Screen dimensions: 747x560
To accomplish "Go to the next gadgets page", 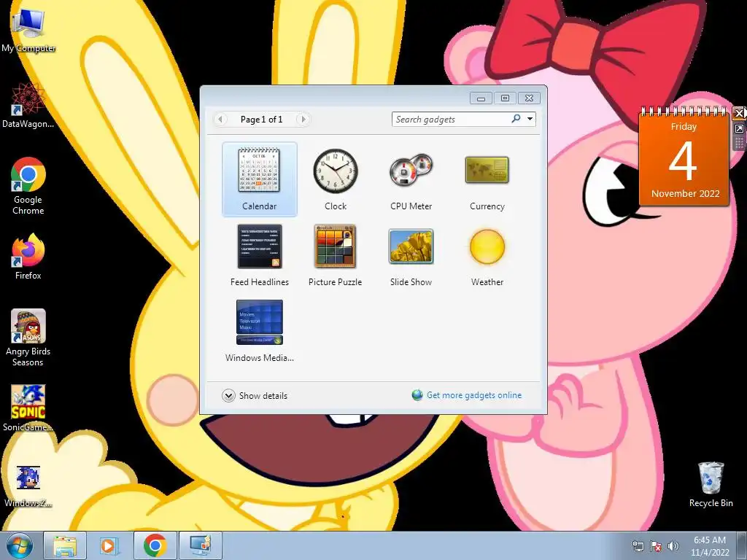I will [303, 119].
